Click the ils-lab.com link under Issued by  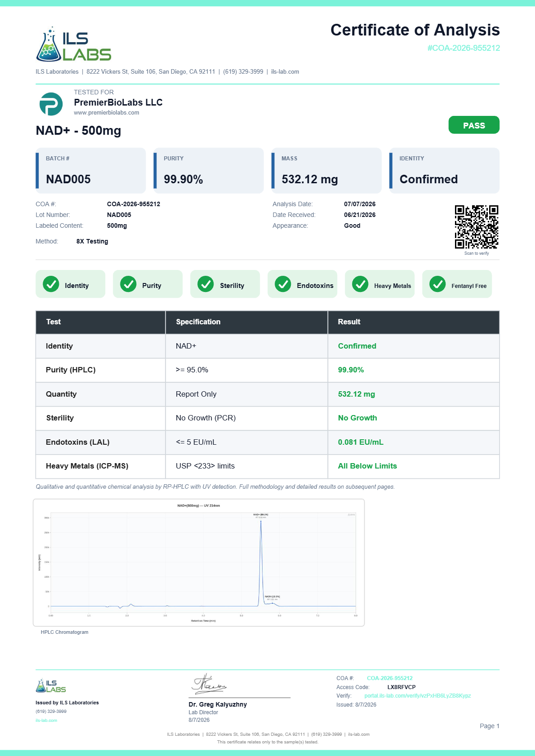[x=46, y=721]
